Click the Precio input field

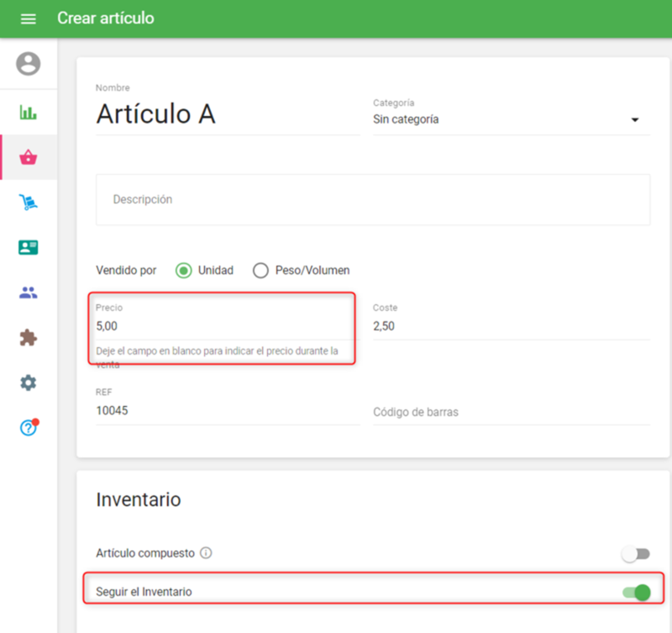222,326
